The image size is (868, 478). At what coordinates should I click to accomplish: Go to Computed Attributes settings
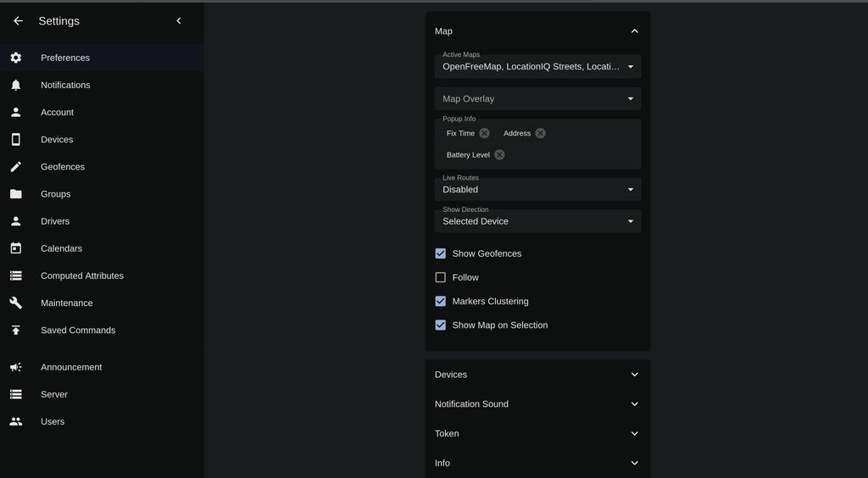[x=82, y=276]
